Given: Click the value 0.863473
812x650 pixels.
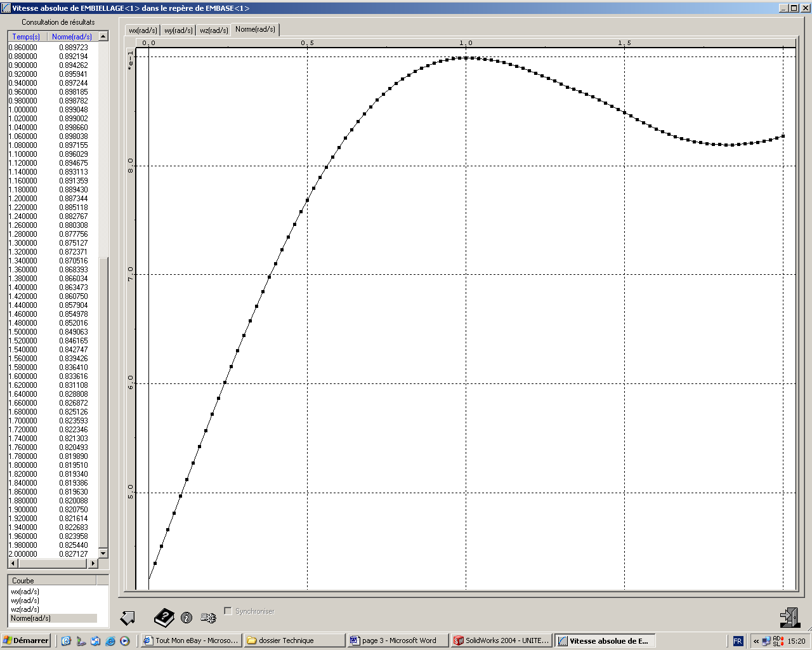Looking at the screenshot, I should pyautogui.click(x=74, y=288).
